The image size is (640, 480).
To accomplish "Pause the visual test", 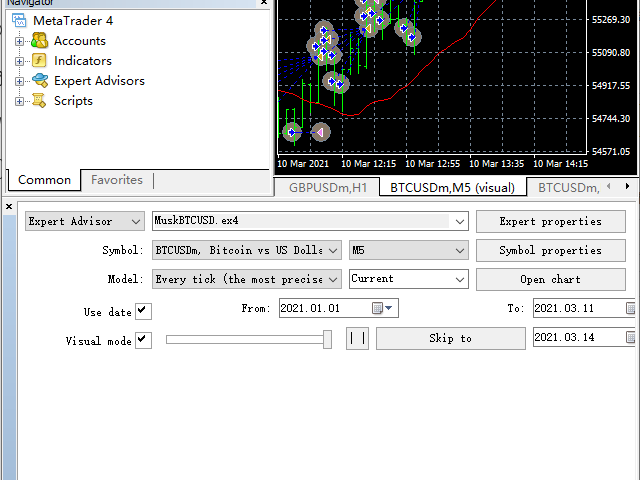I will 357,338.
